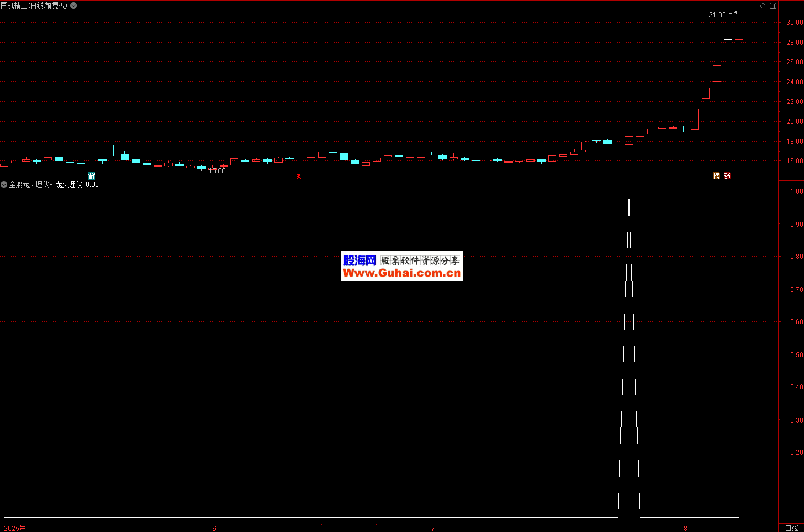This screenshot has height=532, width=804.
Task: Click the 22.00 price axis label
Action: click(x=795, y=102)
